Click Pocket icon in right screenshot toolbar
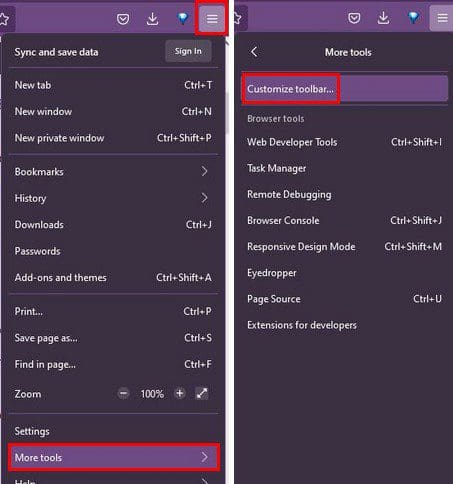The width and height of the screenshot is (453, 484). (x=354, y=18)
